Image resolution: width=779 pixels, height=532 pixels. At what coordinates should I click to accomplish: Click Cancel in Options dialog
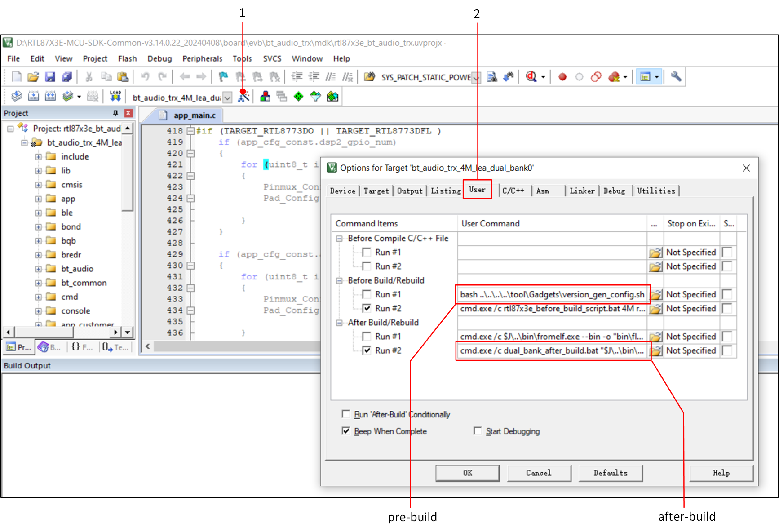tap(539, 473)
